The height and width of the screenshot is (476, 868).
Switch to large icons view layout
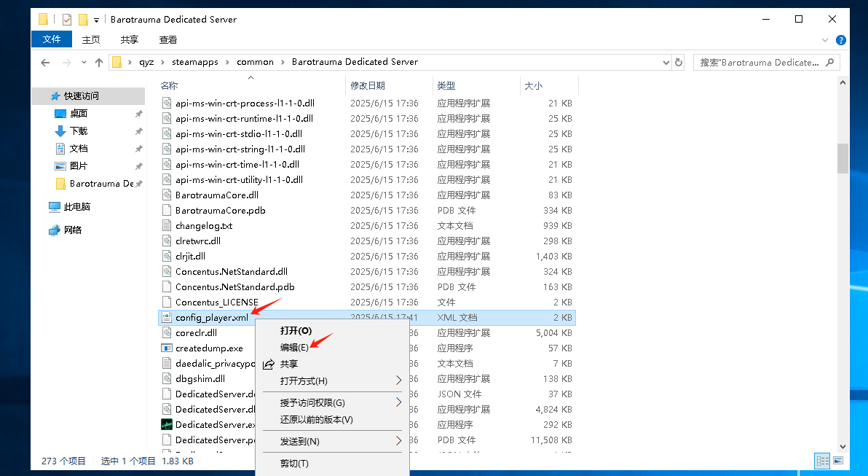[x=838, y=461]
